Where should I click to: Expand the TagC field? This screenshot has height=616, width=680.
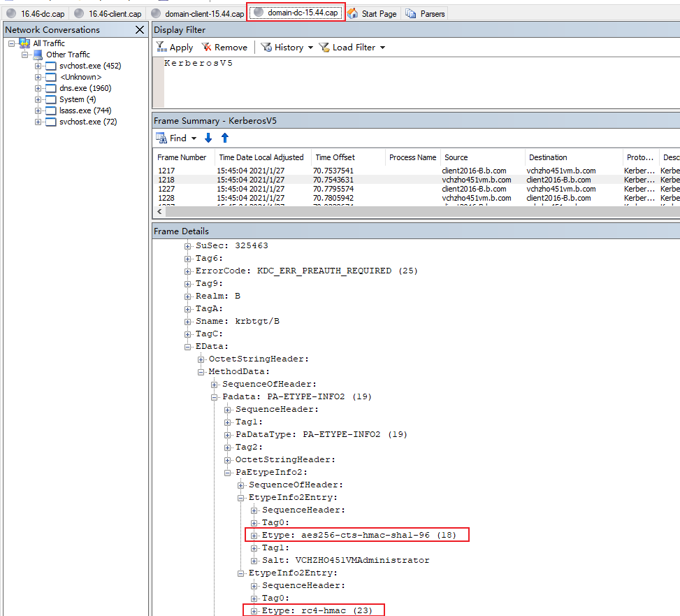tap(188, 334)
